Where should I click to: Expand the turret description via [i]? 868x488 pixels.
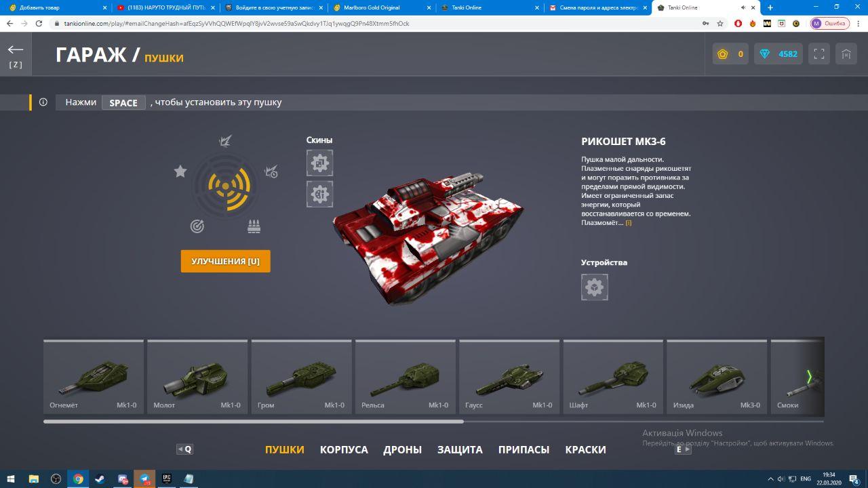coord(629,223)
